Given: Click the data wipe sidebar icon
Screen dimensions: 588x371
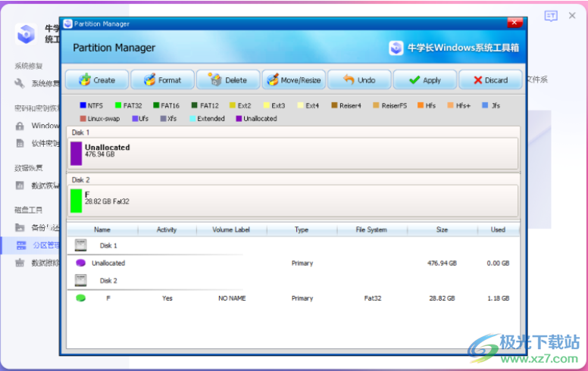Looking at the screenshot, I should pyautogui.click(x=20, y=263).
